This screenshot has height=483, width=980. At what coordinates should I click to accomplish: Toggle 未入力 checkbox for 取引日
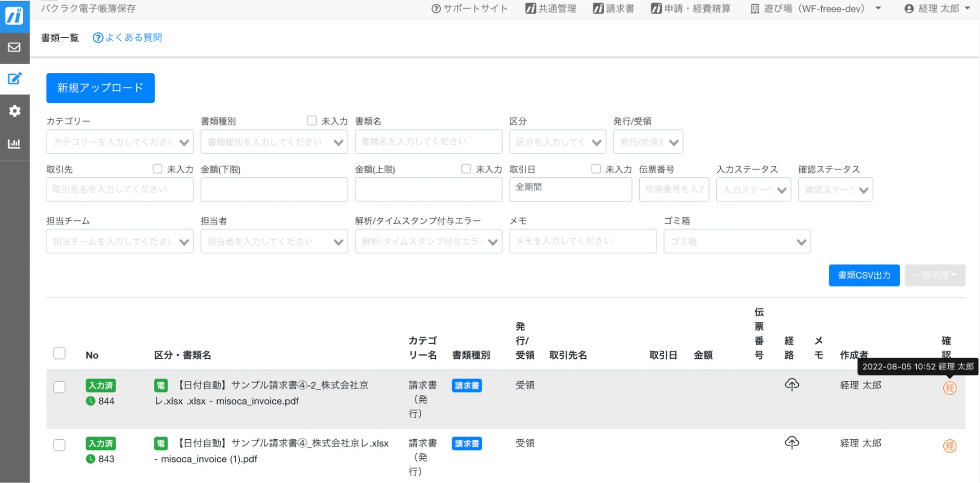point(596,169)
